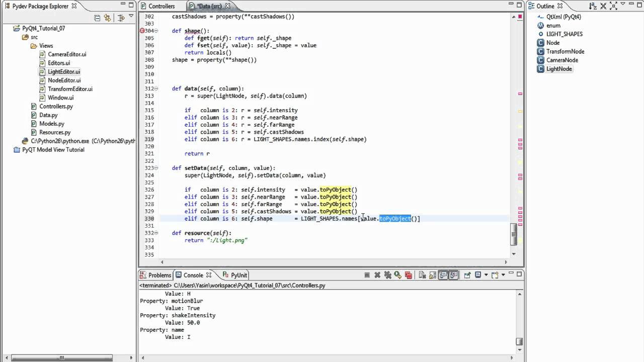Click the Terminate icon in Console toolbar
This screenshot has height=362, width=644.
(367, 275)
